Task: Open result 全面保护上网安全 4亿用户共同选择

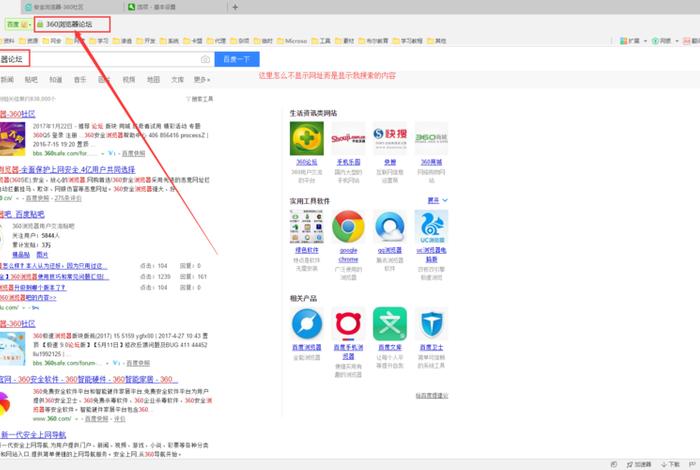Action: pyautogui.click(x=67, y=170)
